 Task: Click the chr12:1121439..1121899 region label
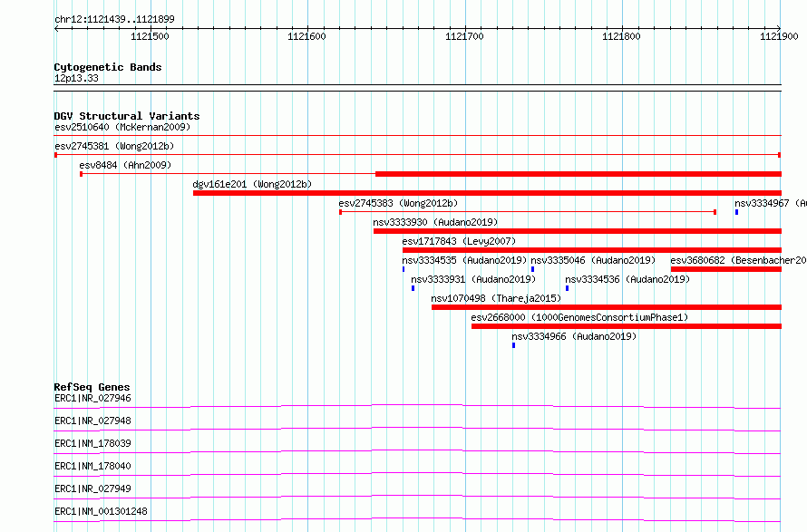click(x=115, y=19)
